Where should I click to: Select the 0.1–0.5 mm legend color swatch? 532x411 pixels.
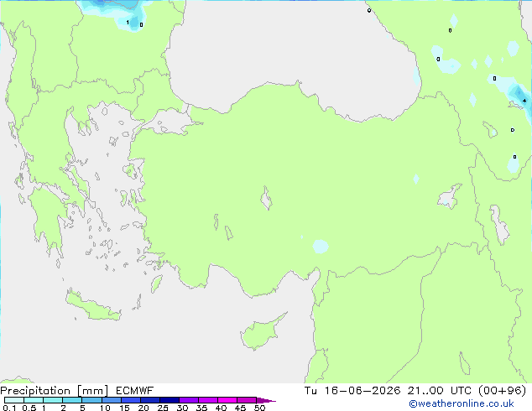pos(14,400)
